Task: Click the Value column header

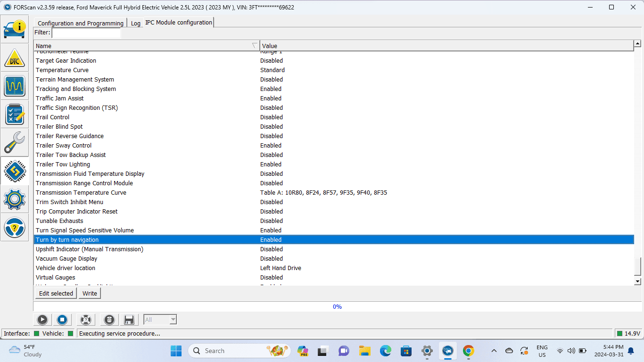Action: (x=446, y=46)
